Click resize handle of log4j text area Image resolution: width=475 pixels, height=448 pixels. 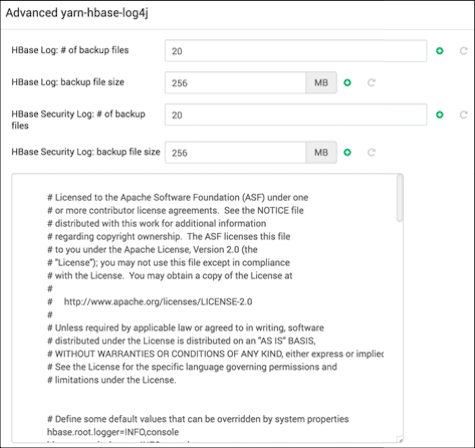(400, 440)
